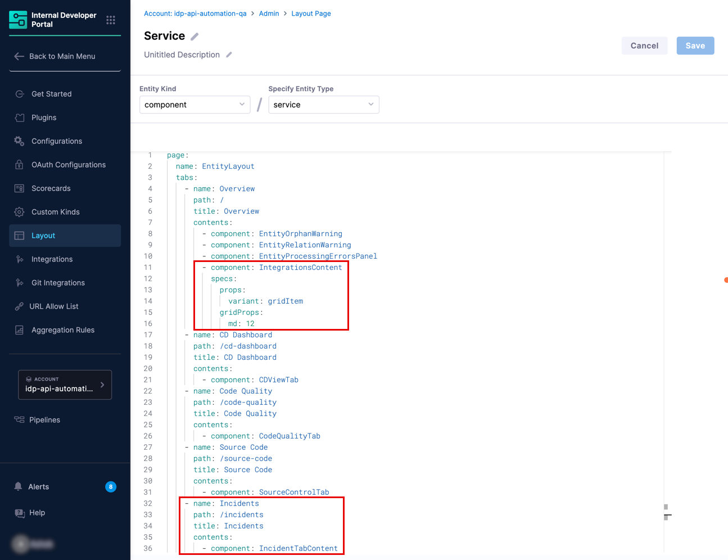Click line 14 variant: gridItem

tap(265, 301)
